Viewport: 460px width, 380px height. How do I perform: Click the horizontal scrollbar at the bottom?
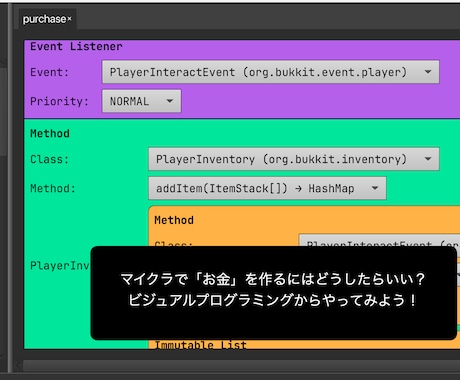coord(241,366)
